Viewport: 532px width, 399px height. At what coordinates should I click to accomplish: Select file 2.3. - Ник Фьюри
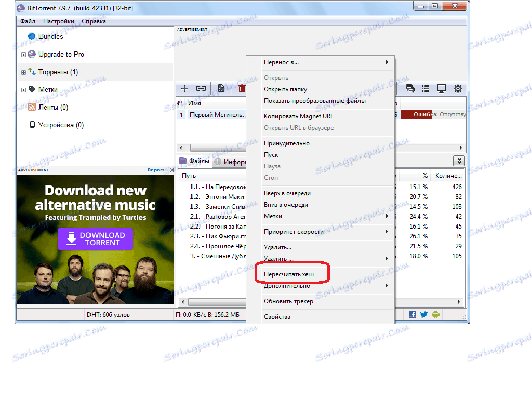[218, 236]
